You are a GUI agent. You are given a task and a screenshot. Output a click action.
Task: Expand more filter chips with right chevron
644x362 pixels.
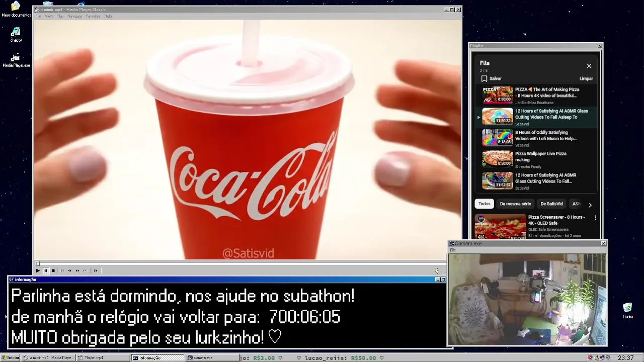point(590,205)
